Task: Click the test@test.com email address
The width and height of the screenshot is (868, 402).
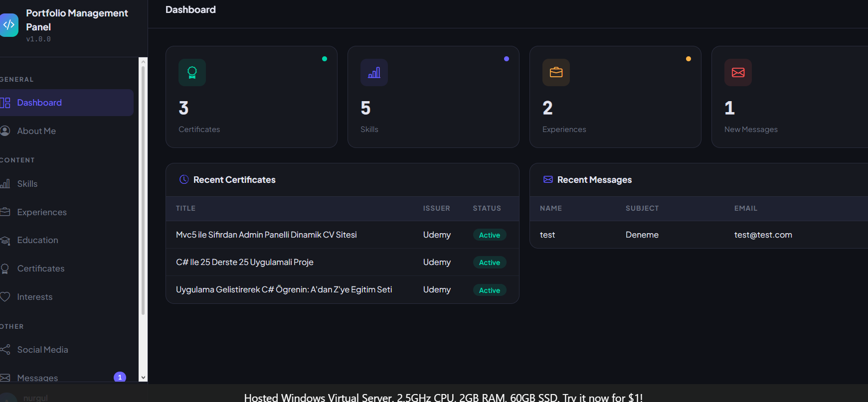Action: point(763,235)
